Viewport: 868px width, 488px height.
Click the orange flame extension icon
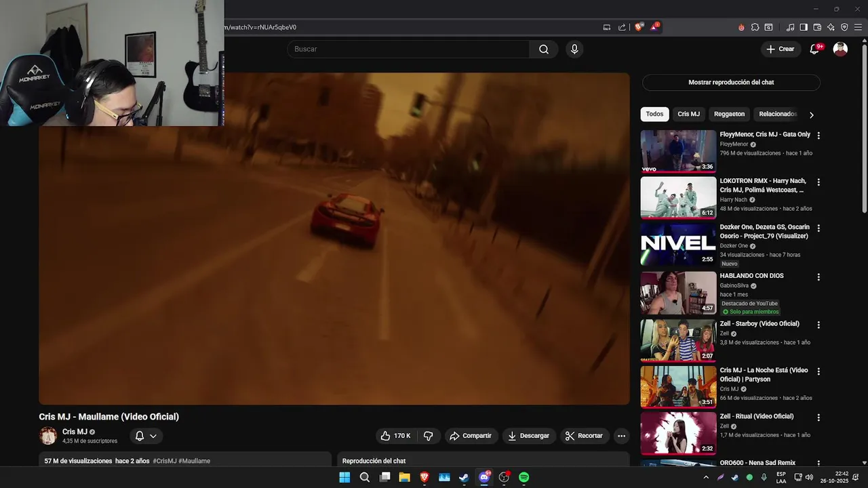click(741, 27)
